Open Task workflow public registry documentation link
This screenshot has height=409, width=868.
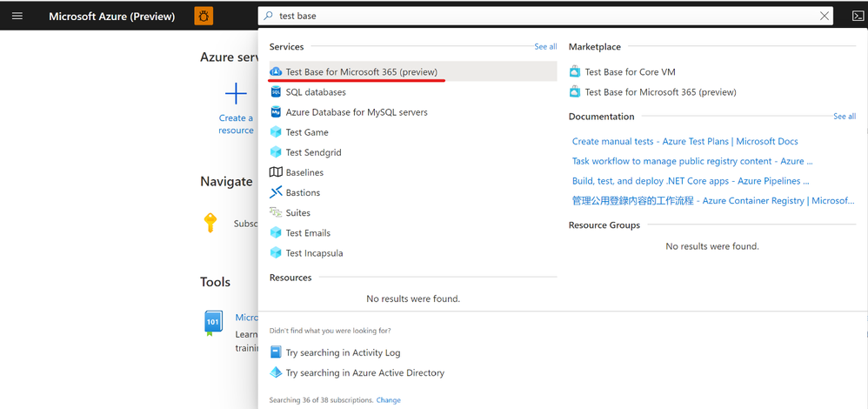[692, 161]
